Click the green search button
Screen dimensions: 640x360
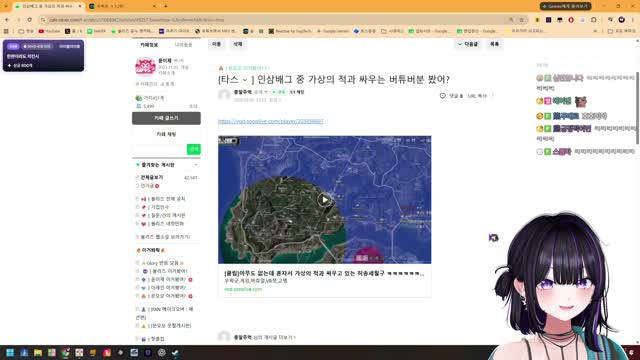(x=193, y=149)
